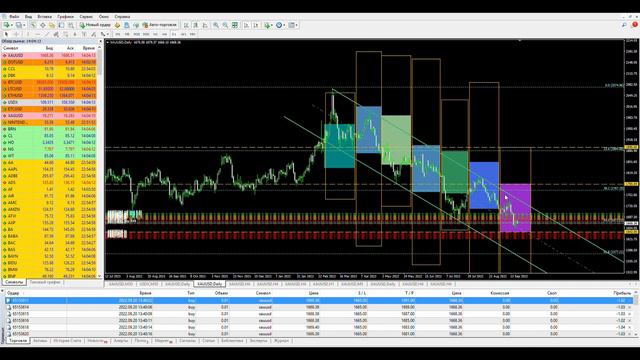Open the Profiles toolbar icon
Viewport: 640px width, 360px height.
tap(18, 25)
